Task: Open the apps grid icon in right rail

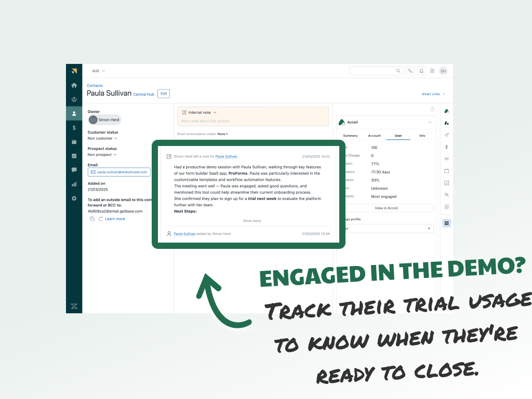Action: [x=446, y=223]
